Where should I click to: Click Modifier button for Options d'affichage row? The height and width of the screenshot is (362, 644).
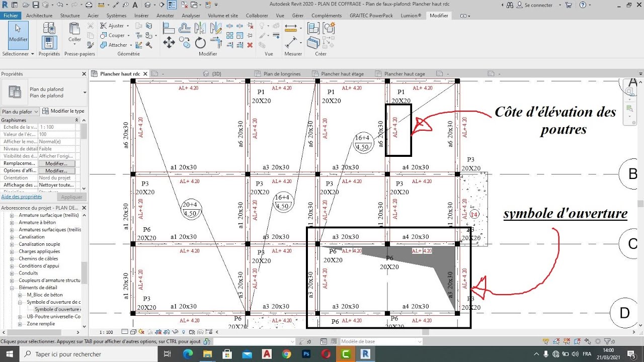click(x=56, y=171)
